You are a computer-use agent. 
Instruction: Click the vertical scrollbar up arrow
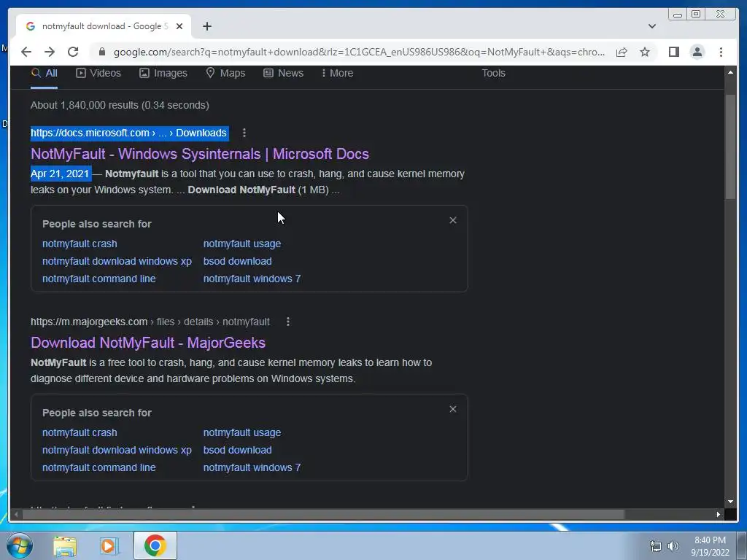pyautogui.click(x=730, y=72)
